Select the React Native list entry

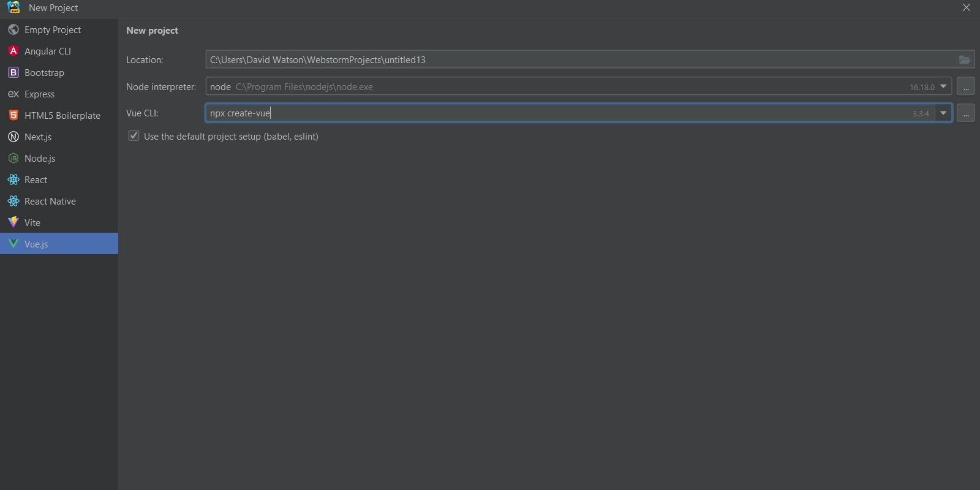[59, 202]
